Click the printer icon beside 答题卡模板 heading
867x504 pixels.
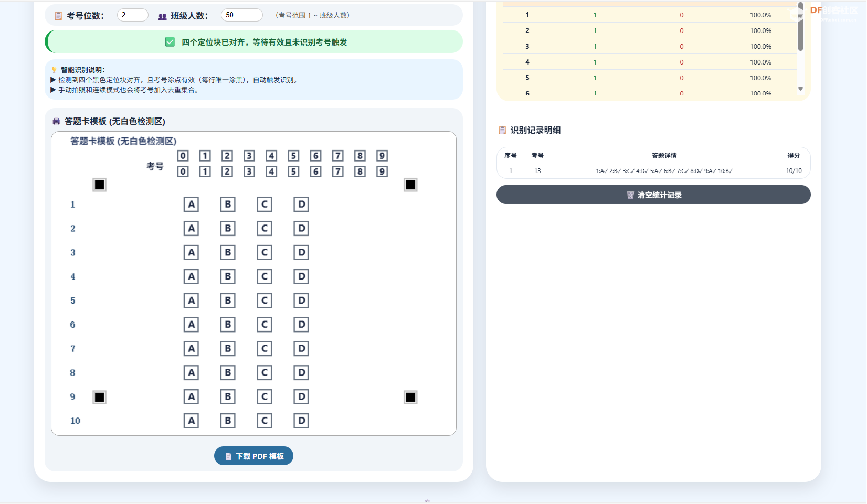[56, 122]
